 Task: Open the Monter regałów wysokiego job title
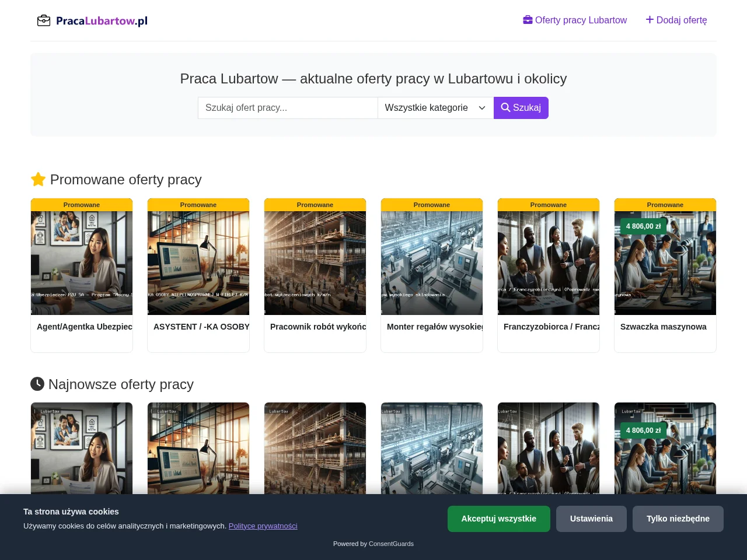coord(435,327)
